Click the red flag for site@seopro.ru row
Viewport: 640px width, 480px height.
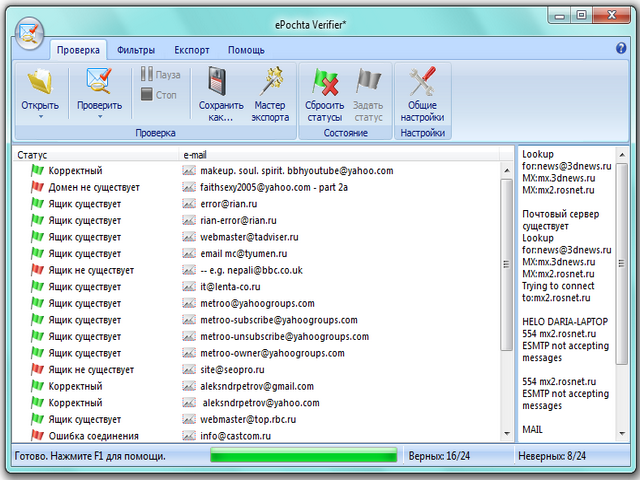[37, 369]
